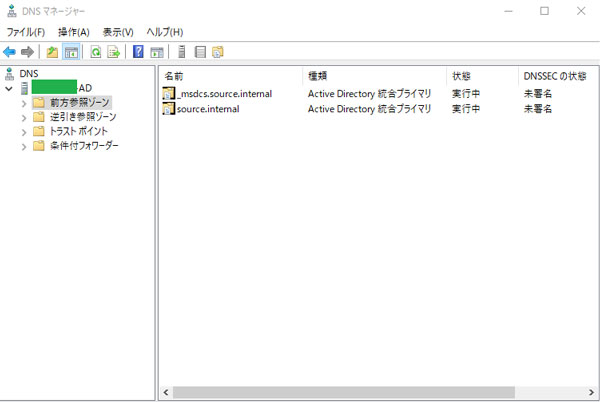Click the scrollbar left arrow

166,392
